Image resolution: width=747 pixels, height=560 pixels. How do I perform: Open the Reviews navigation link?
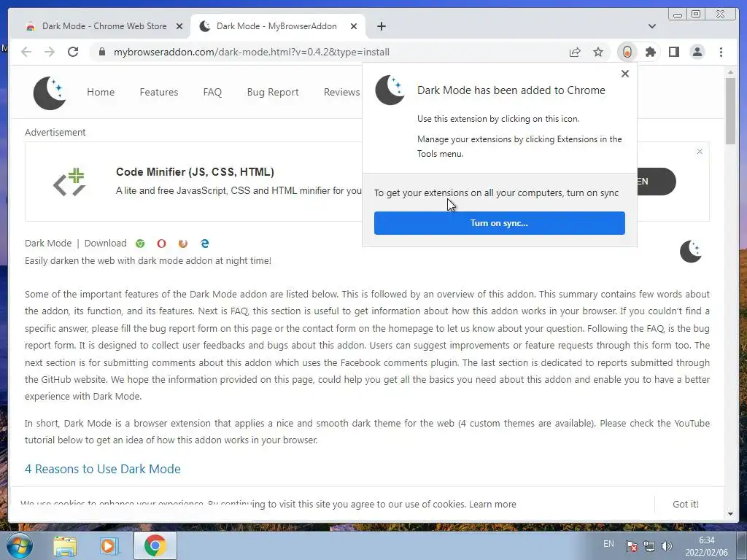[341, 93]
